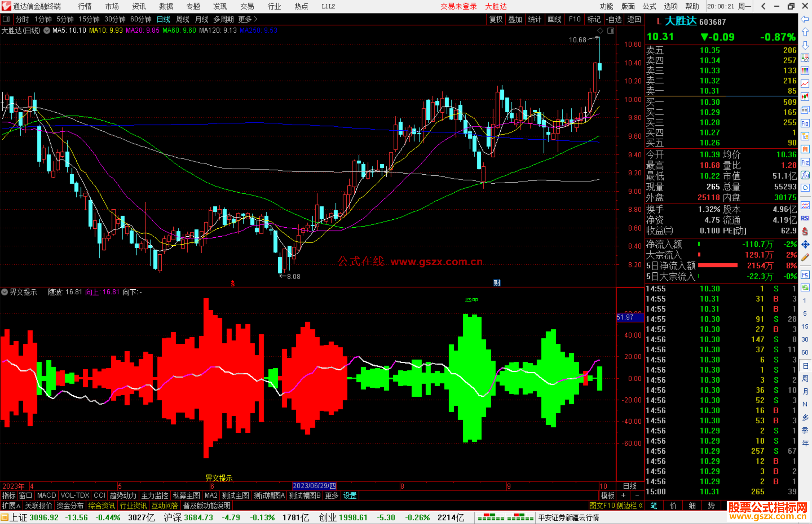This screenshot has width=812, height=524.
Task: Toggle the MA indicator circle beside 大胜达(日线)
Action: pyautogui.click(x=47, y=30)
